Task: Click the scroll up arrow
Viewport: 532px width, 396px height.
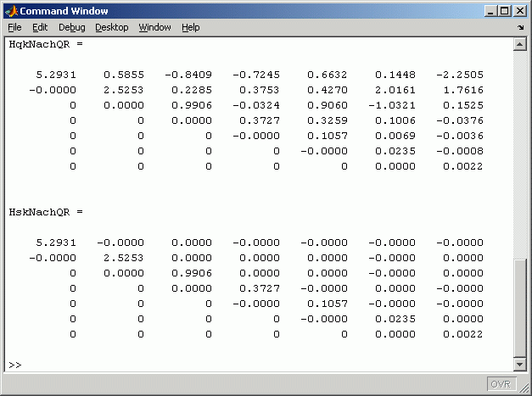Action: tap(520, 43)
